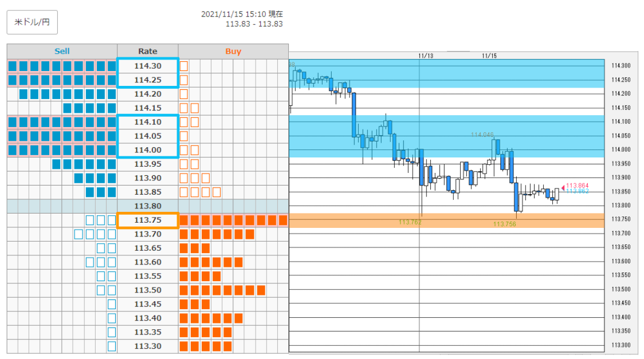Click the 114.25 rate cell
This screenshot has width=644, height=359.
point(148,80)
